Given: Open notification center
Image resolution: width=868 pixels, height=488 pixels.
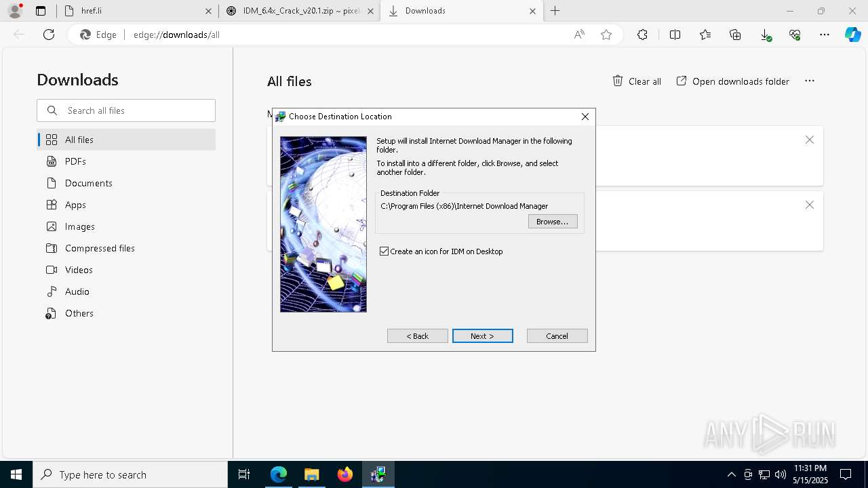Looking at the screenshot, I should point(846,474).
